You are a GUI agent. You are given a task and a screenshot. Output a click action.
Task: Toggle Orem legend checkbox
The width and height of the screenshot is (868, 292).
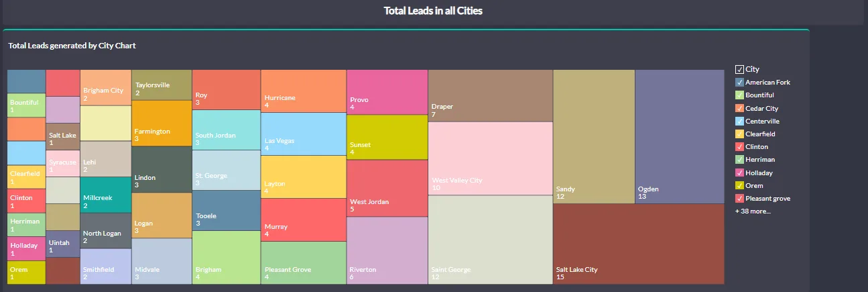pos(739,185)
